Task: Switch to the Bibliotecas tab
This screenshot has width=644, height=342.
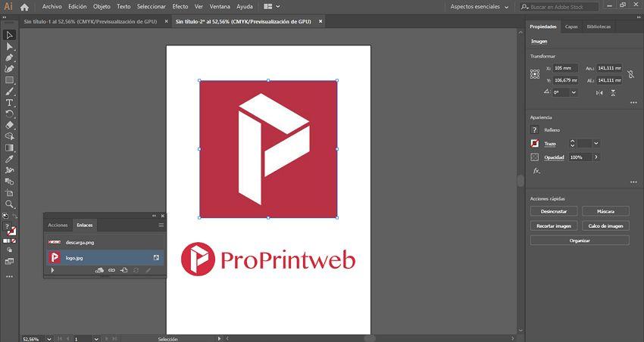Action: tap(599, 26)
